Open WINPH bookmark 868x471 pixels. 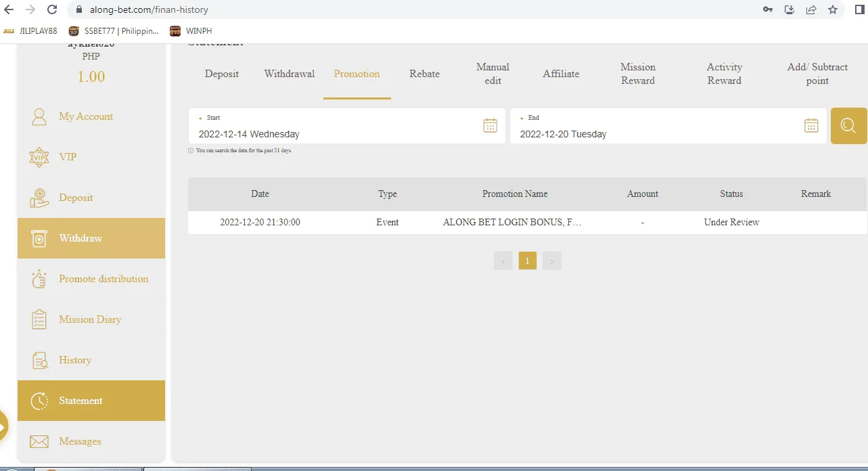point(191,30)
